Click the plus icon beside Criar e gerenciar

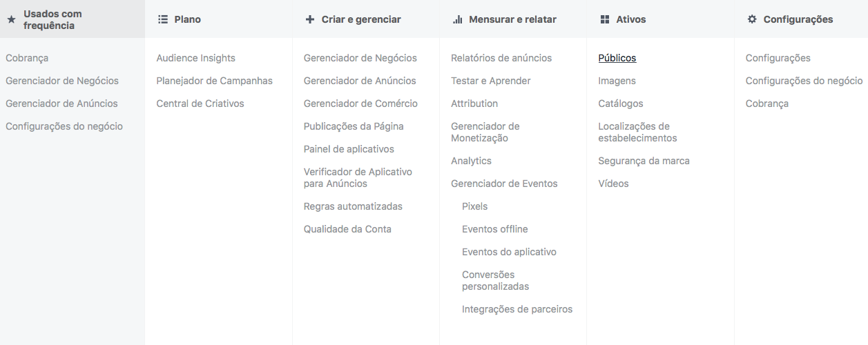point(310,19)
